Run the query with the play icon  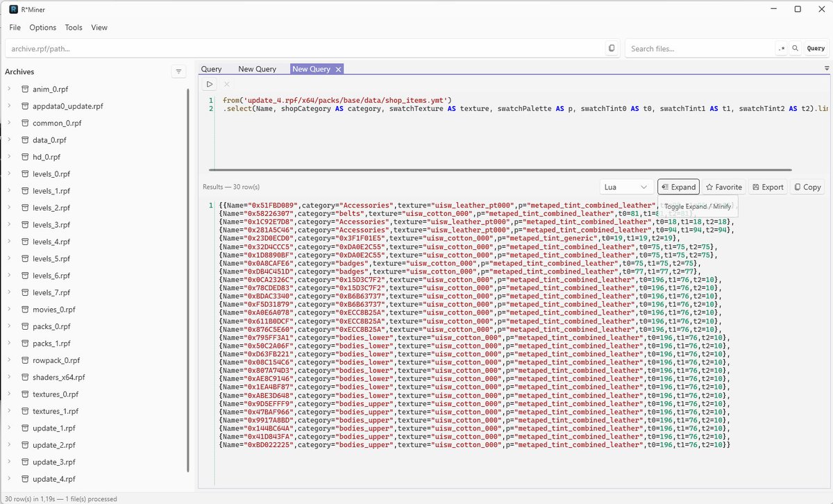coord(209,83)
